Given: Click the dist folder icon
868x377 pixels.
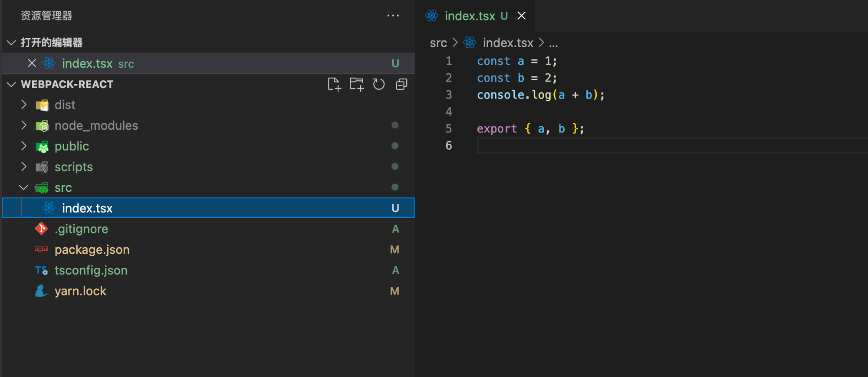Looking at the screenshot, I should (x=42, y=105).
